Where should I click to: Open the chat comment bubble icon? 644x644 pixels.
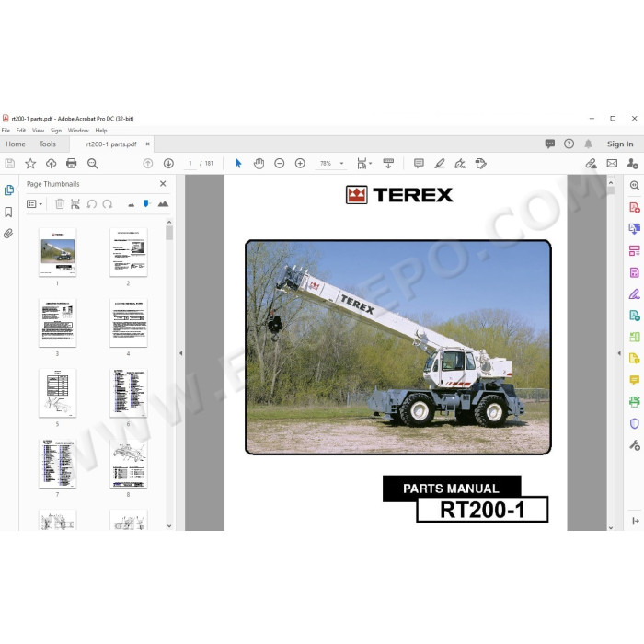click(x=550, y=144)
